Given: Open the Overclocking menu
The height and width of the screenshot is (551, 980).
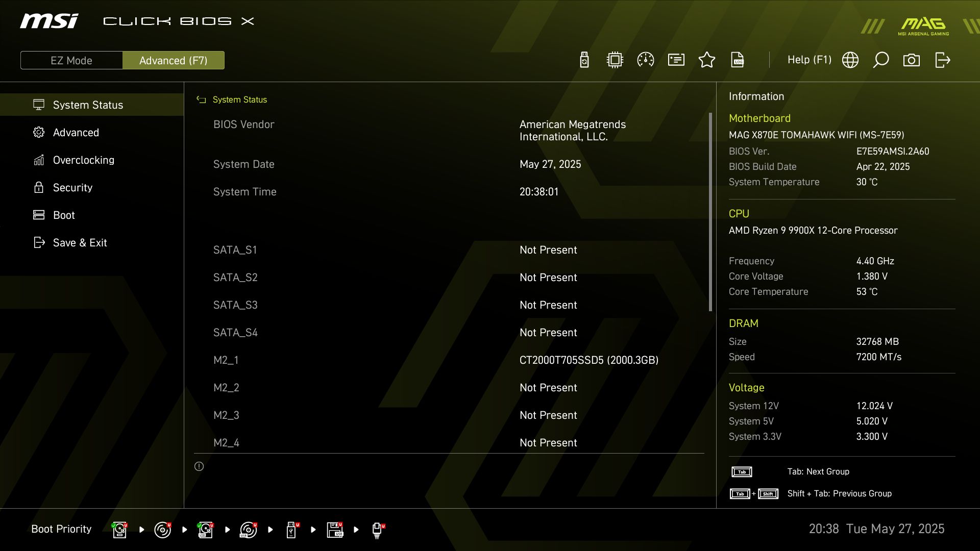Looking at the screenshot, I should pos(84,160).
